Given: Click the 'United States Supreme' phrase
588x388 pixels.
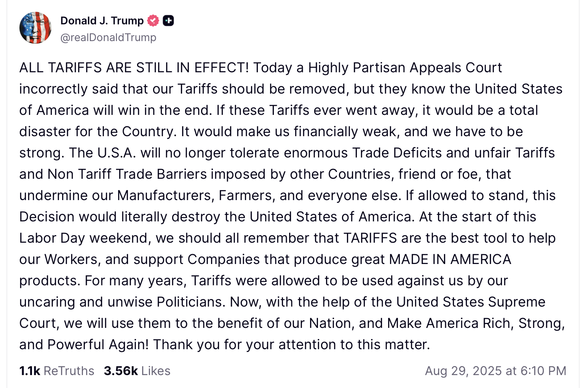Looking at the screenshot, I should 471,302.
